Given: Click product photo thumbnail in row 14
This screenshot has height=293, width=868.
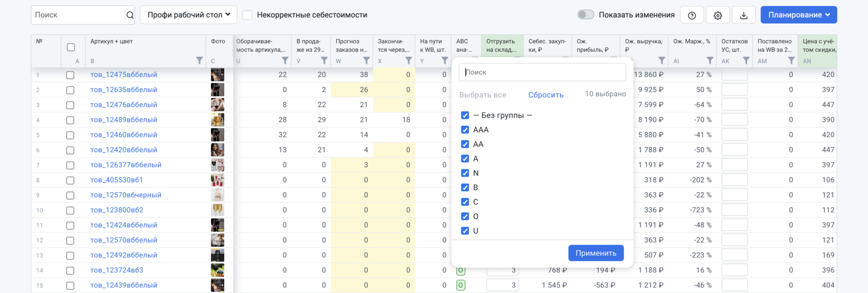Looking at the screenshot, I should [x=218, y=270].
